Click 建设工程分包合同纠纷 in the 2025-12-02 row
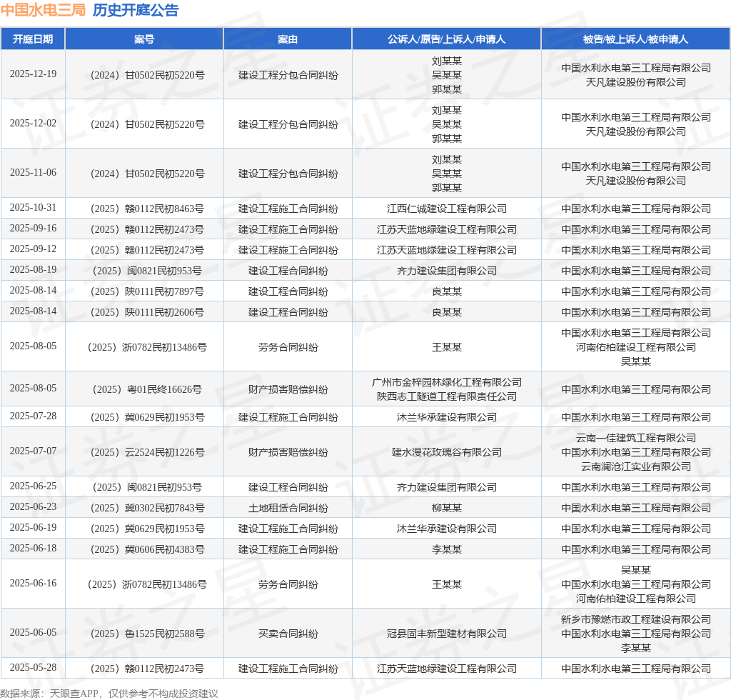This screenshot has height=700, width=731. tap(288, 124)
